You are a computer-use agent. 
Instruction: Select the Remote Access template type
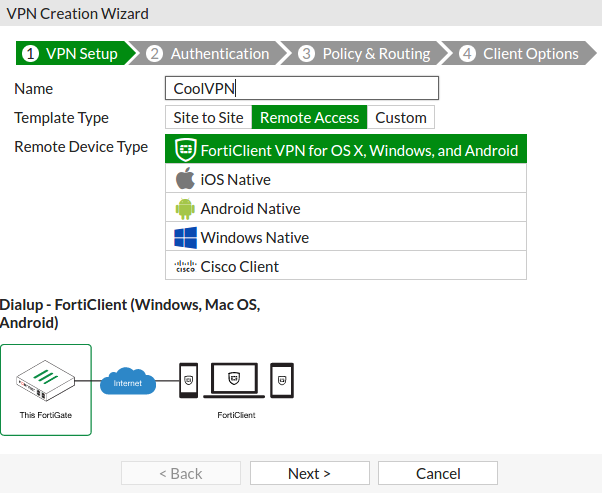coord(309,117)
